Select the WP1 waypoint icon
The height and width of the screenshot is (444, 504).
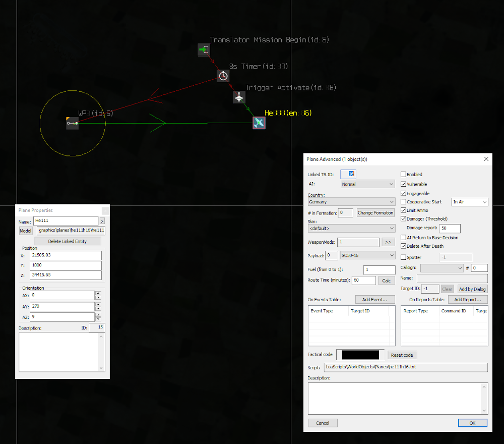(73, 123)
